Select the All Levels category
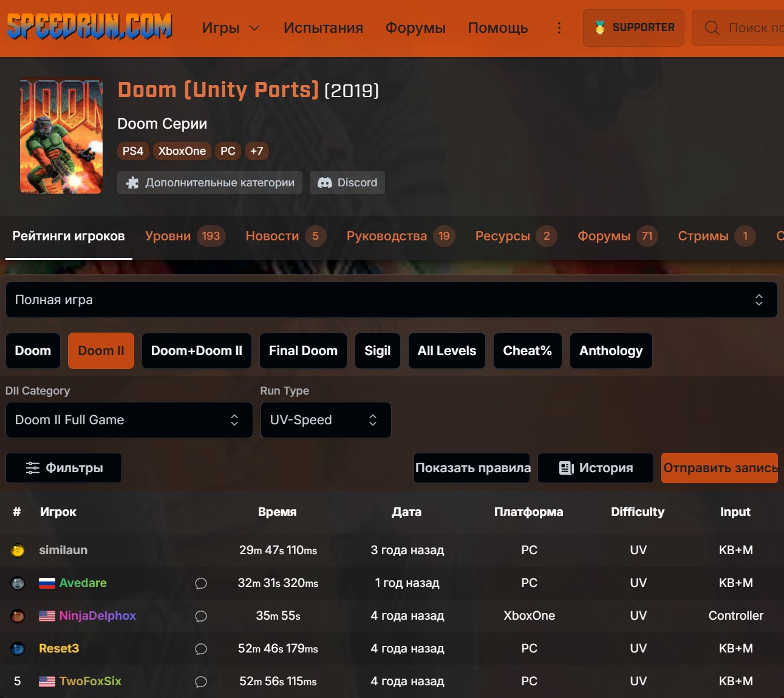The width and height of the screenshot is (784, 698). [447, 351]
